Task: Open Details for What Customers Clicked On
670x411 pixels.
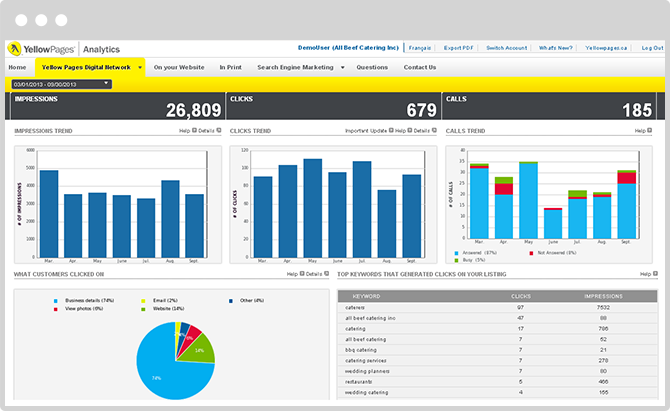Action: [x=314, y=273]
